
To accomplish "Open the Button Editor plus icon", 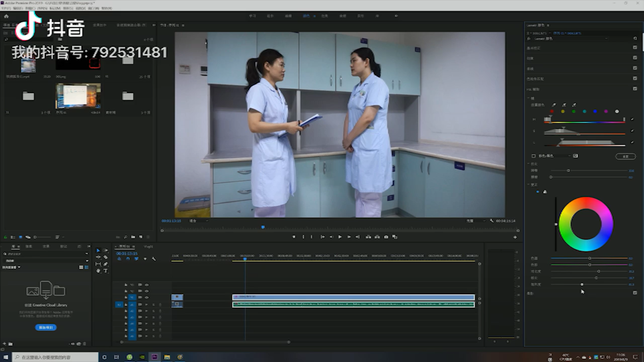I will click(515, 237).
